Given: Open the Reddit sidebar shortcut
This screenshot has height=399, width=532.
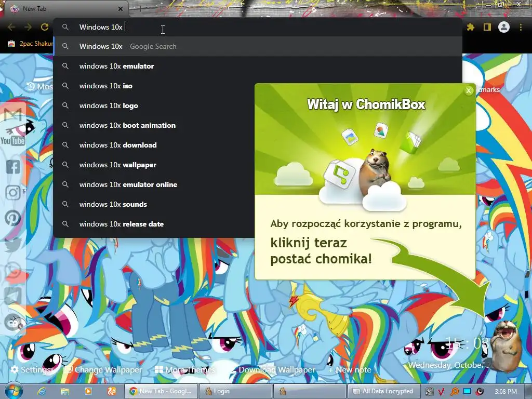Looking at the screenshot, I should 13,322.
